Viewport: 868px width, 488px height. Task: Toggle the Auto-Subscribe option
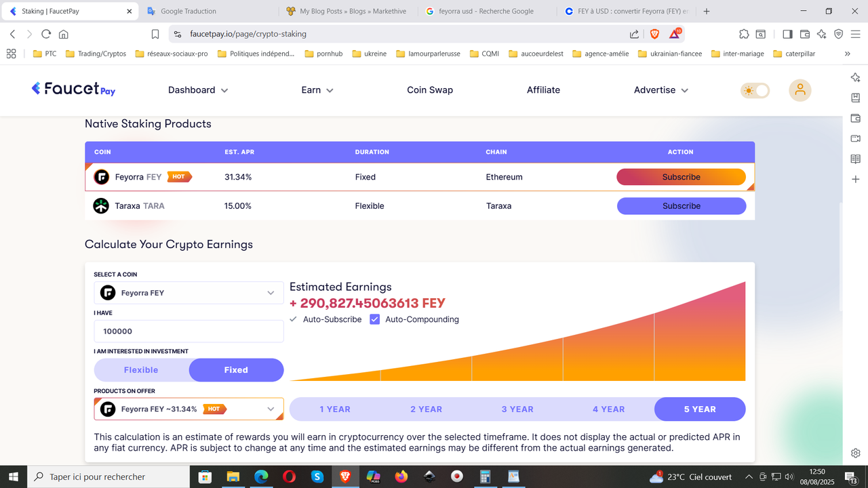coord(325,319)
